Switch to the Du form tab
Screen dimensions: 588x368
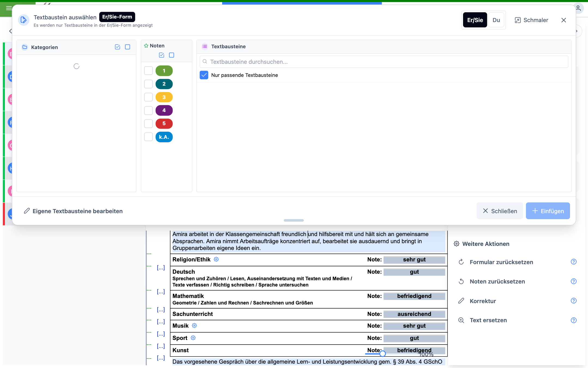tap(496, 20)
